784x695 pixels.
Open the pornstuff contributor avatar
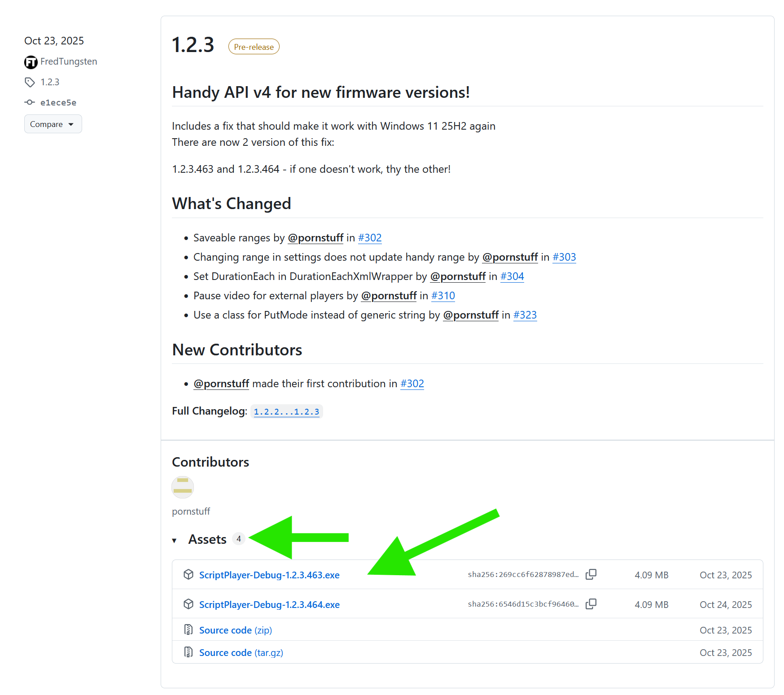point(183,487)
